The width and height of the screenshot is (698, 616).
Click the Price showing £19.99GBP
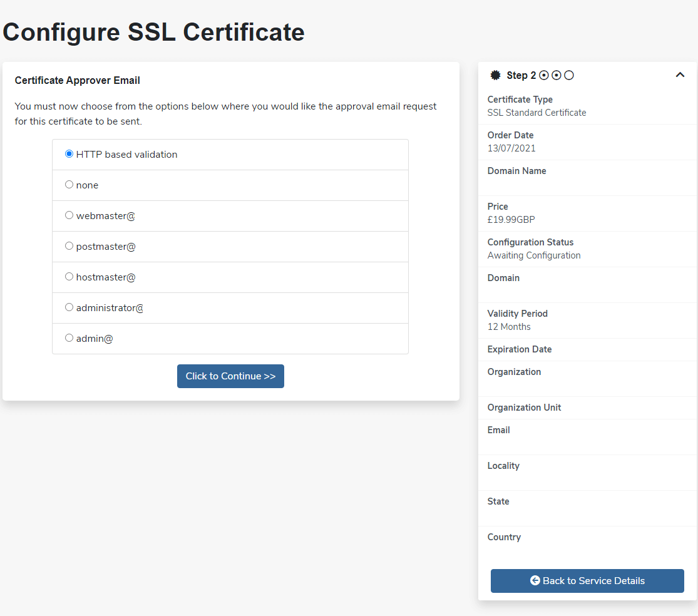click(x=510, y=219)
